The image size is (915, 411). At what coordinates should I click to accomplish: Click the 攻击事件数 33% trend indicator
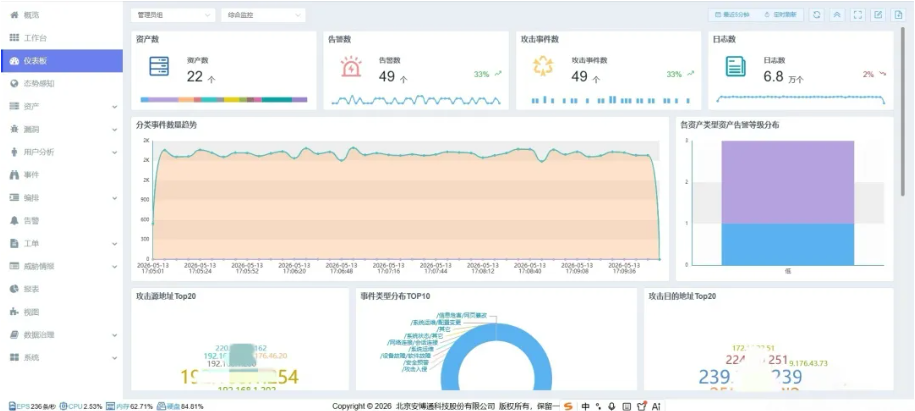tap(680, 74)
